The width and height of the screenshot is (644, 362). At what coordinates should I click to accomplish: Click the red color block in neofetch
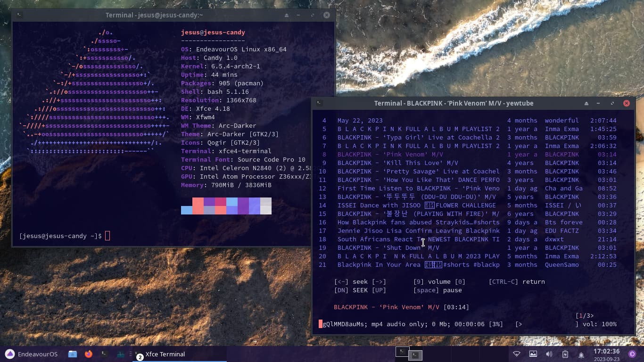(x=198, y=202)
